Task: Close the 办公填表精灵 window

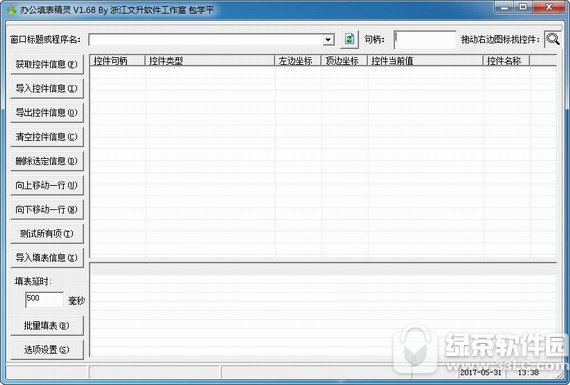Action: (549, 7)
